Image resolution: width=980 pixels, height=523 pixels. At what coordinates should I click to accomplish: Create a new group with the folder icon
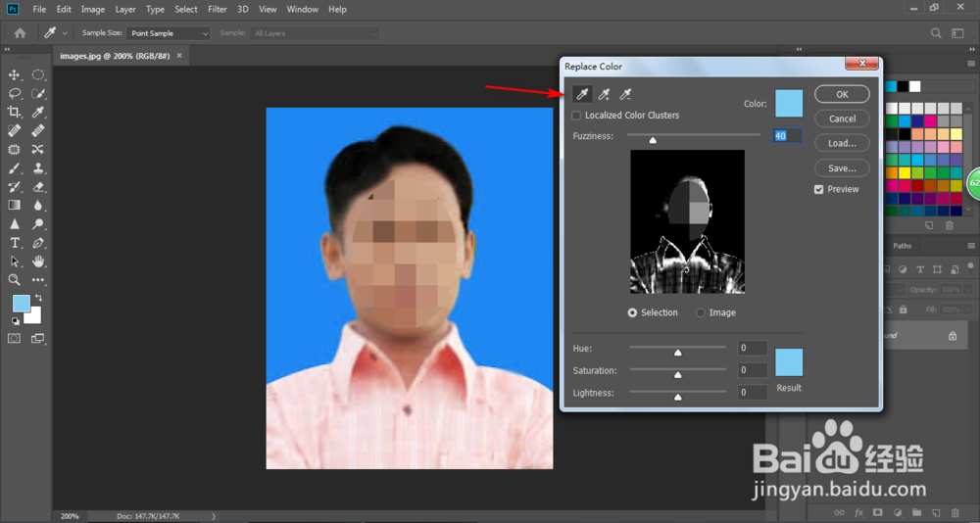(x=916, y=512)
